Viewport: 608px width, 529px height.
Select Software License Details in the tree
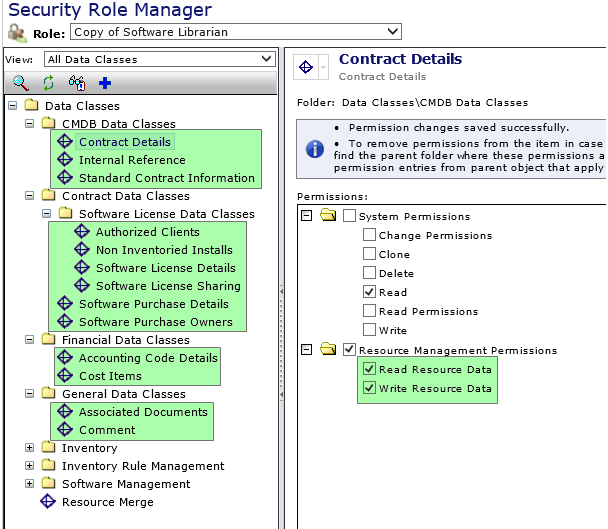pyautogui.click(x=165, y=268)
